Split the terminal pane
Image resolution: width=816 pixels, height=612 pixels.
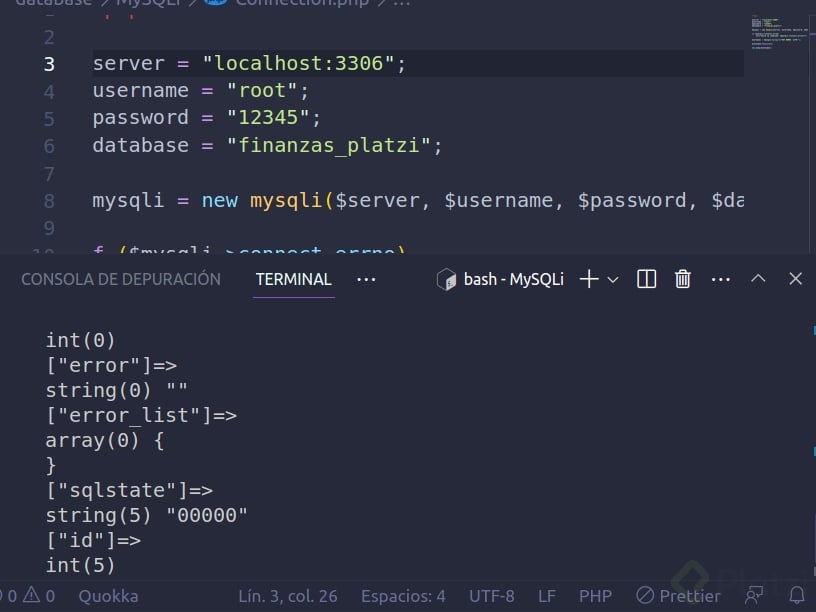tap(646, 279)
